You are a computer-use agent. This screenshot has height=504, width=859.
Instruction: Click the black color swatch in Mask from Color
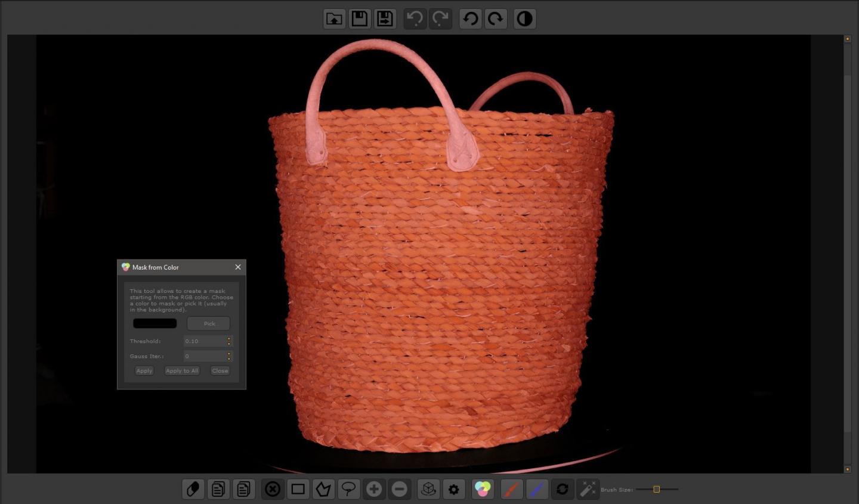(x=155, y=323)
